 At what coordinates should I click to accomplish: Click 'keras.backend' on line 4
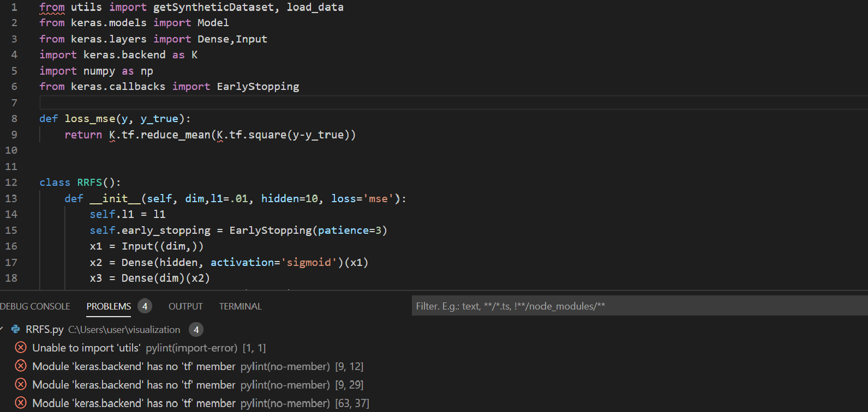point(124,54)
